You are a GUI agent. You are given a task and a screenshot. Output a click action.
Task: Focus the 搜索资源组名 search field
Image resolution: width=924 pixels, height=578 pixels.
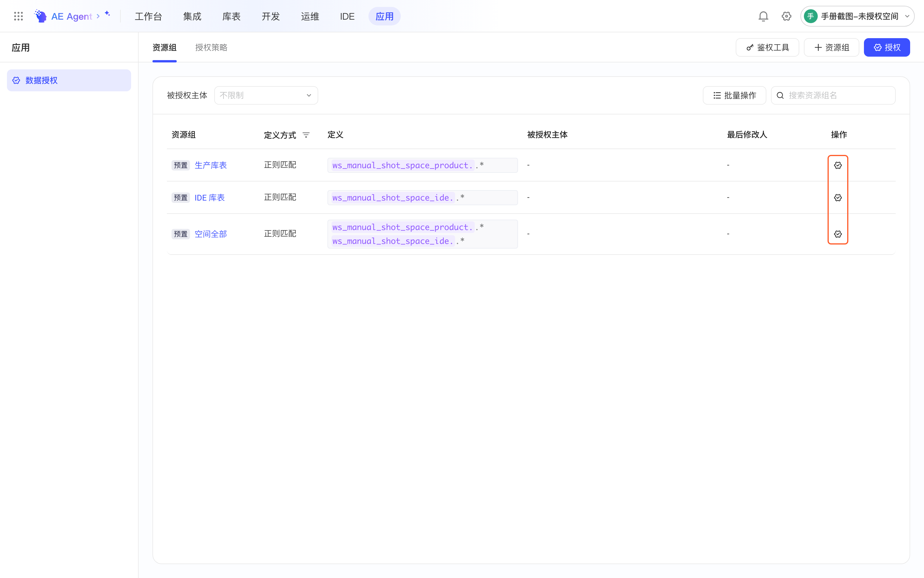833,95
